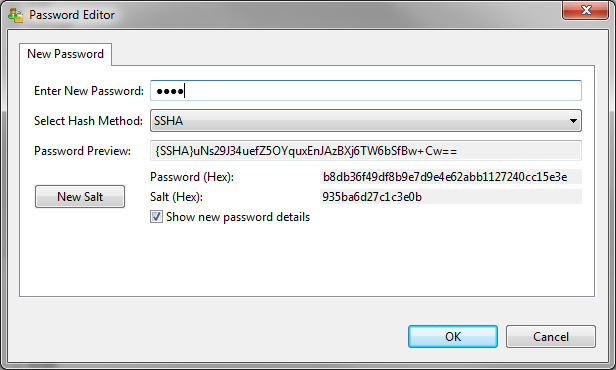The image size is (616, 370).
Task: Click the Password Editor title bar icon
Action: tap(15, 15)
